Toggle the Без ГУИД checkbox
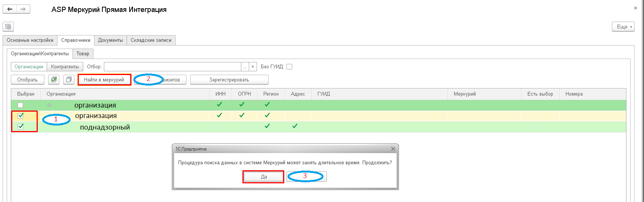Viewport: 644px width, 202px height. 289,66
